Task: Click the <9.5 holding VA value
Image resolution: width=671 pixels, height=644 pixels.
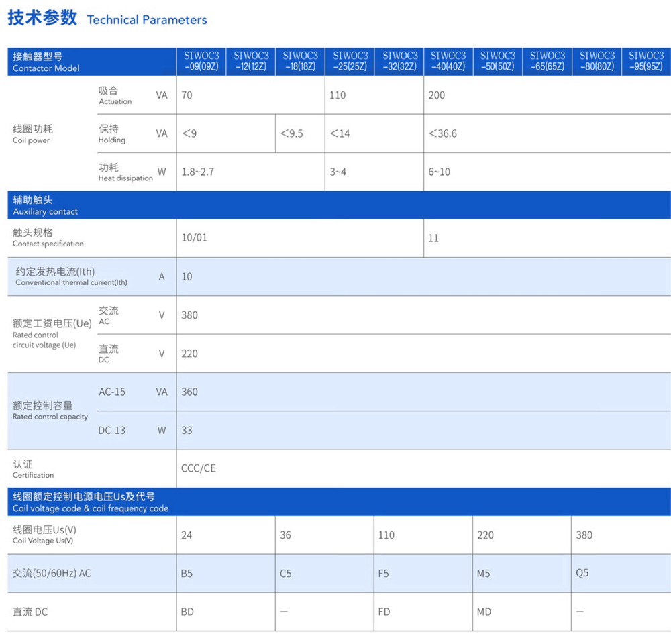Action: pos(292,133)
